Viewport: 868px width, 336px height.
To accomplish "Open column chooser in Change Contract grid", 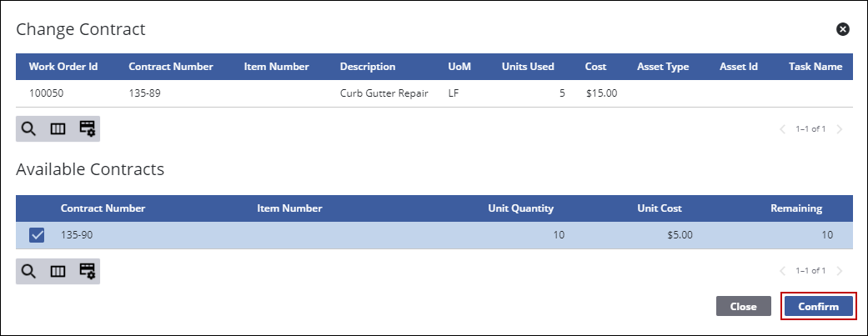I will click(x=58, y=128).
